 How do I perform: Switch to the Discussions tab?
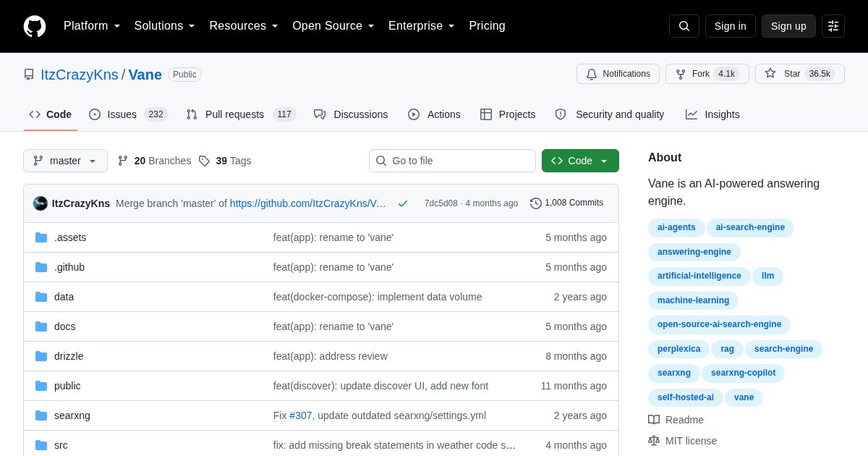click(351, 114)
